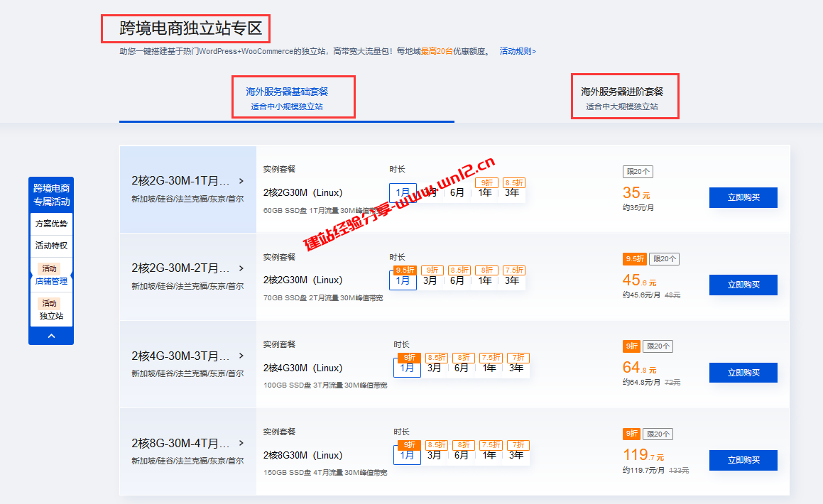Open 活动特权 in the sidebar
This screenshot has width=823, height=504.
point(50,245)
